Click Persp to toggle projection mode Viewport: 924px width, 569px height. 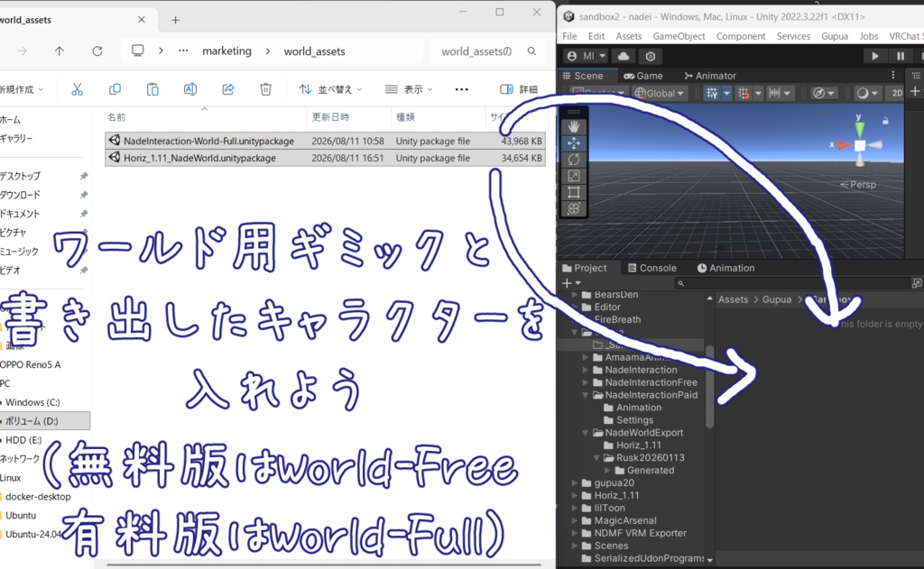858,184
